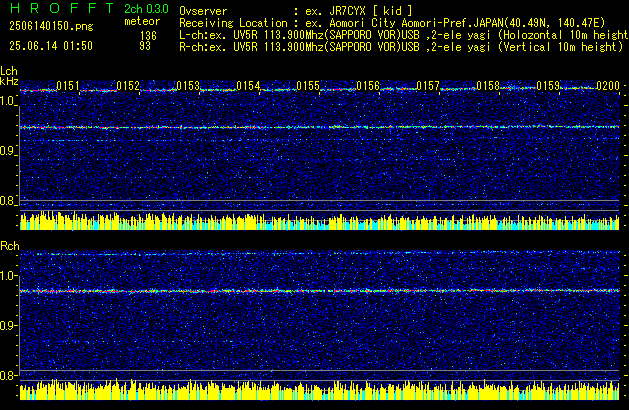Select the meteor label

(142, 21)
